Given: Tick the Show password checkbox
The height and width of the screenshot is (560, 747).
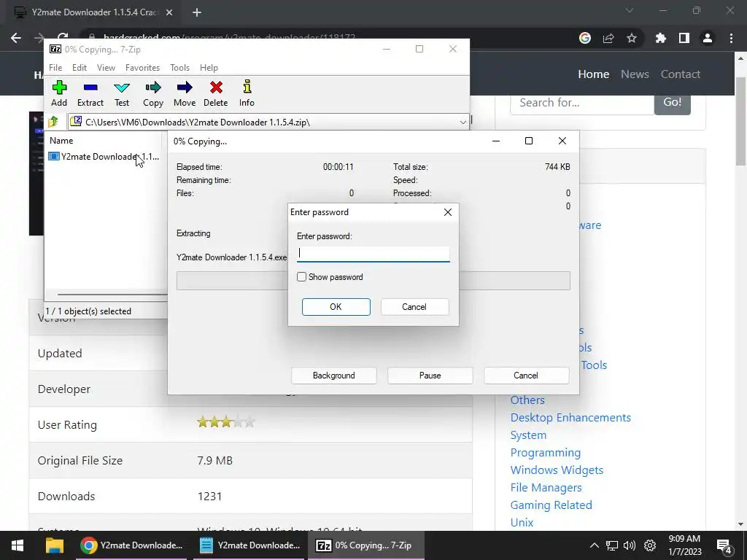Looking at the screenshot, I should pos(301,276).
